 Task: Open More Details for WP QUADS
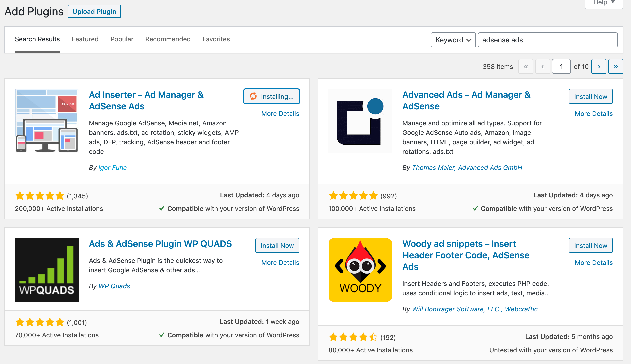(280, 263)
